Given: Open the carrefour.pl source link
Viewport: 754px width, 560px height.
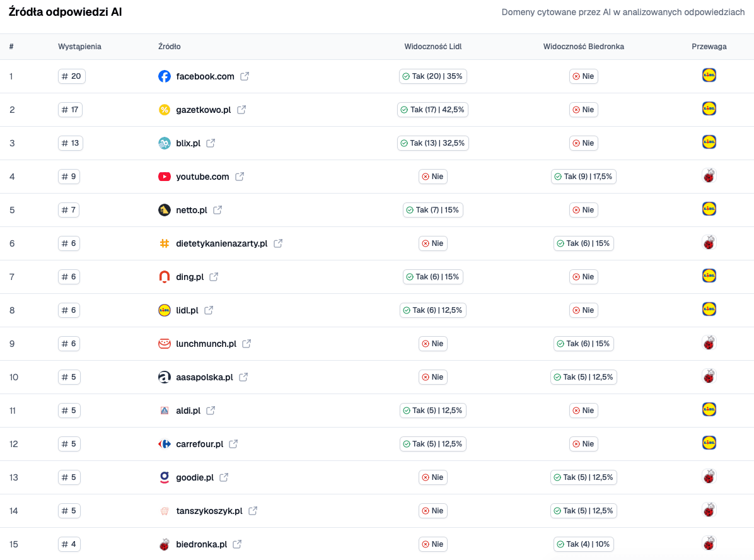Looking at the screenshot, I should [200, 444].
